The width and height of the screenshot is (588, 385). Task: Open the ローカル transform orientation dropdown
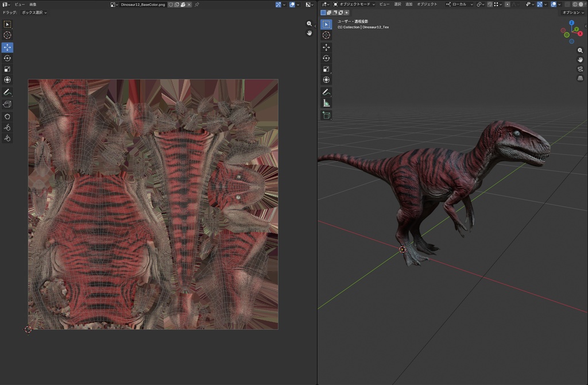pos(460,5)
